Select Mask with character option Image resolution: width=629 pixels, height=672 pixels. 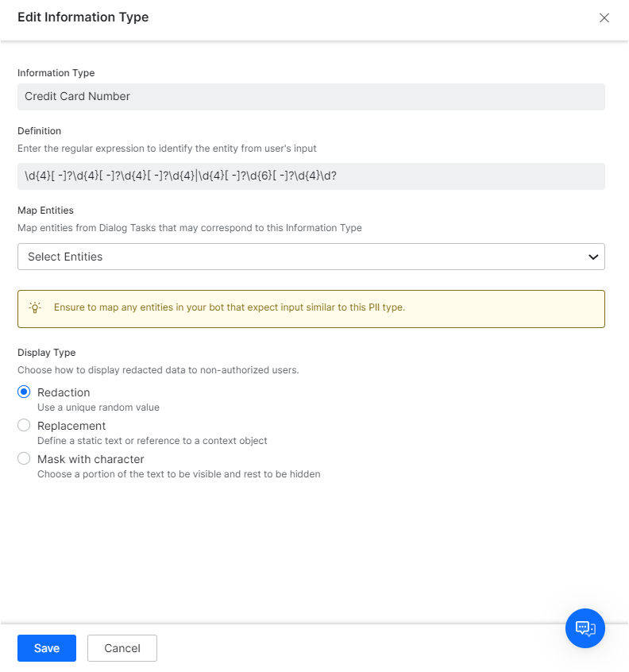click(24, 458)
